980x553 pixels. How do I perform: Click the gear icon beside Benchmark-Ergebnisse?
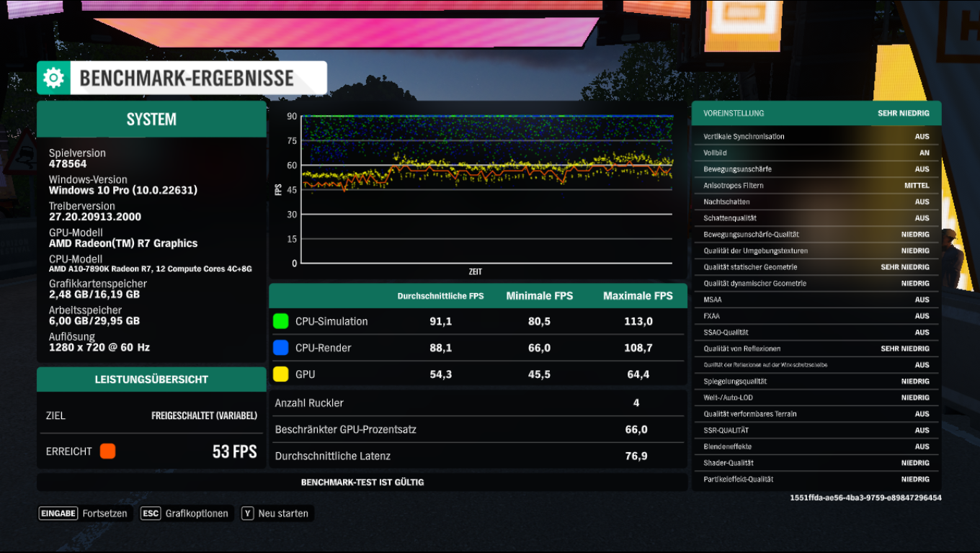[x=52, y=78]
